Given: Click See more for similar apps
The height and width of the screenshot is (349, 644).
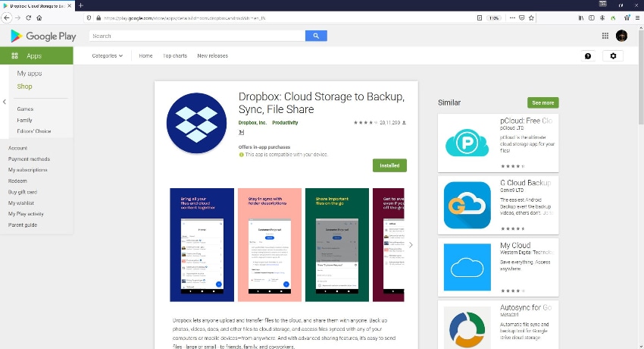Looking at the screenshot, I should click(543, 102).
